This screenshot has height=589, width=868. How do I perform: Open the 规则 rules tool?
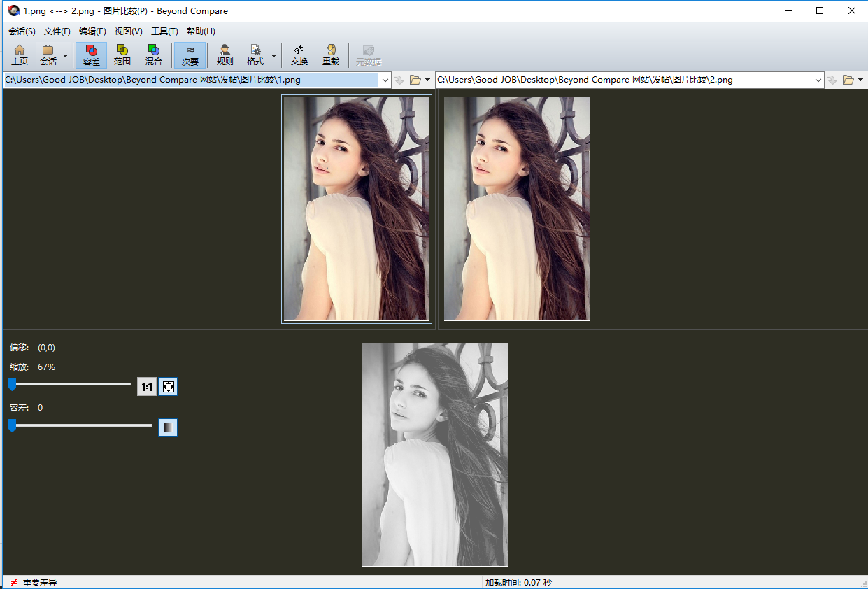225,55
